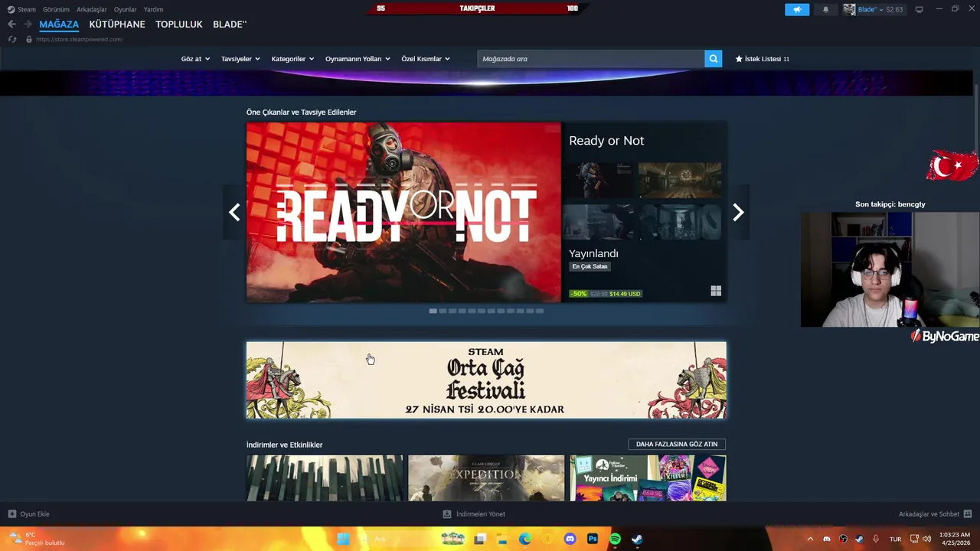980x551 pixels.
Task: Select the first carousel page dot
Action: click(x=433, y=311)
